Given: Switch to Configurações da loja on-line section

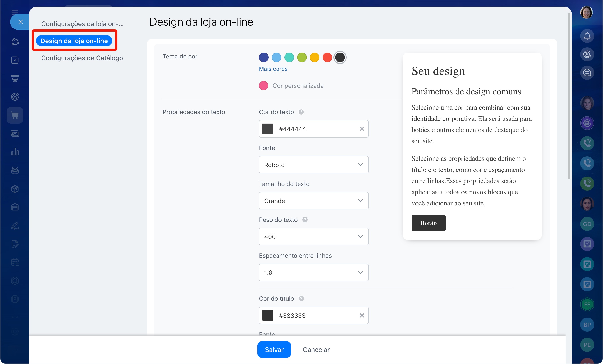Looking at the screenshot, I should point(82,24).
